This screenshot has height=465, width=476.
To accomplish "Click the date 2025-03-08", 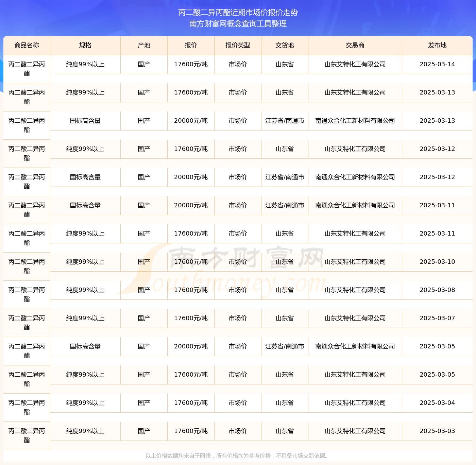I will pyautogui.click(x=437, y=290).
